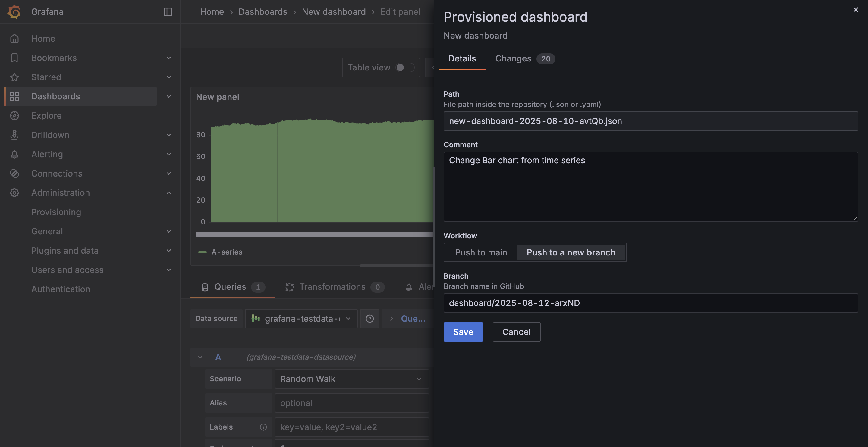
Task: Click the Queries database icon
Action: pos(205,287)
